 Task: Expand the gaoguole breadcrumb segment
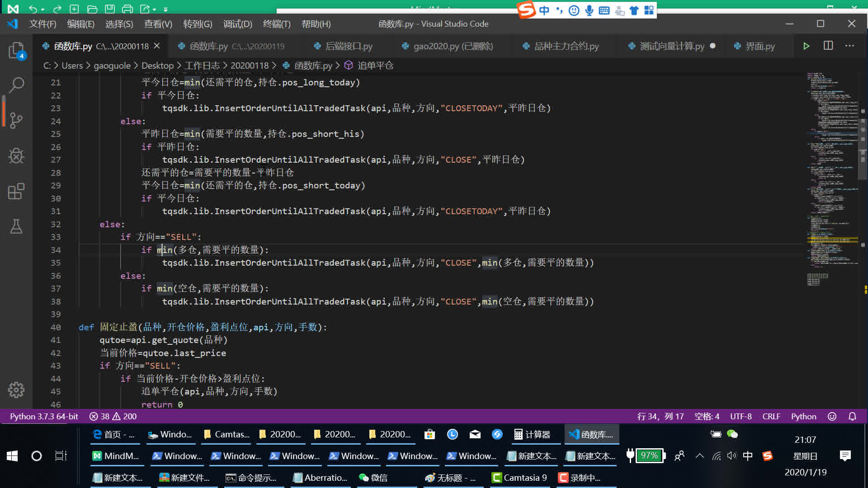point(112,66)
